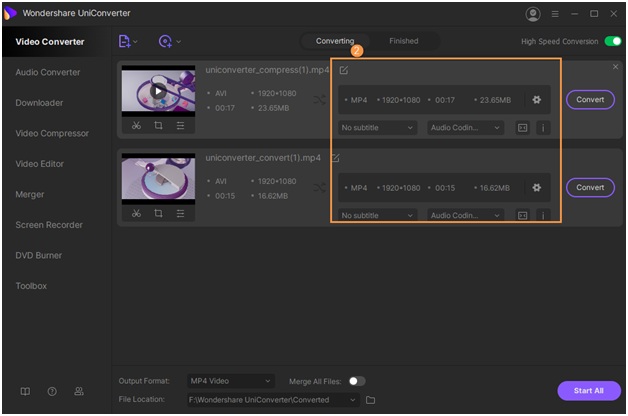Click rename pencil icon beside uniconverter_convert(1).mp4
This screenshot has width=628, height=416.
coord(335,158)
